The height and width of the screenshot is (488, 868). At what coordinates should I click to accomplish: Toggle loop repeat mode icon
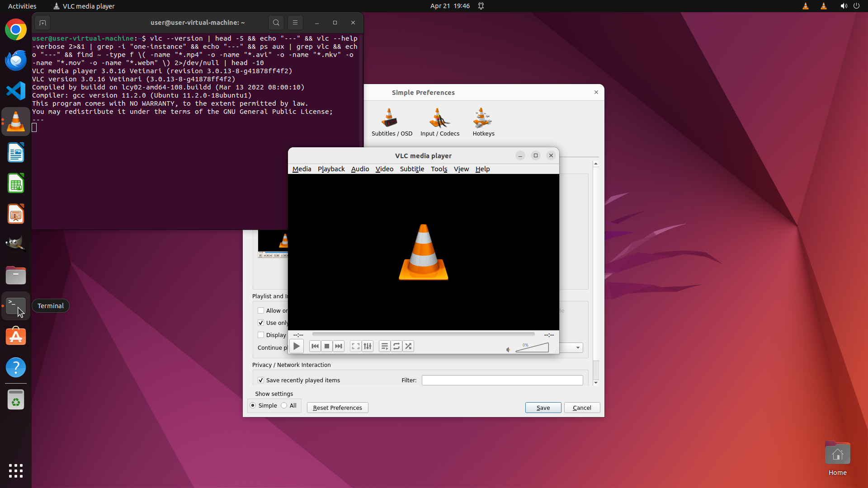pyautogui.click(x=396, y=346)
